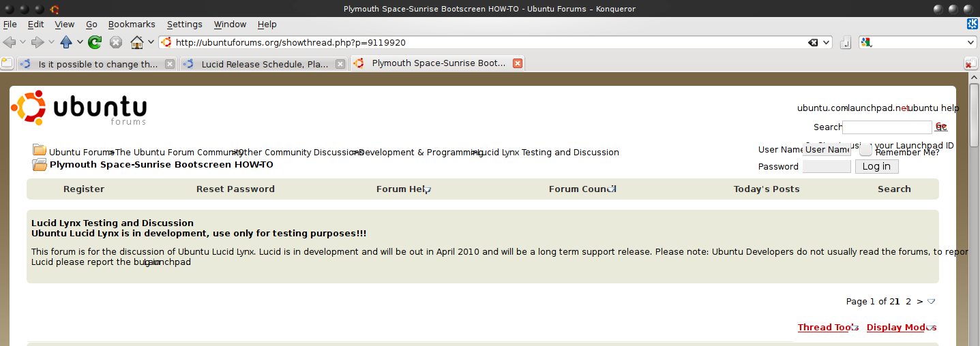Viewport: 980px width, 346px height.
Task: Click the Go icon next to the URL bar
Action: (x=846, y=42)
